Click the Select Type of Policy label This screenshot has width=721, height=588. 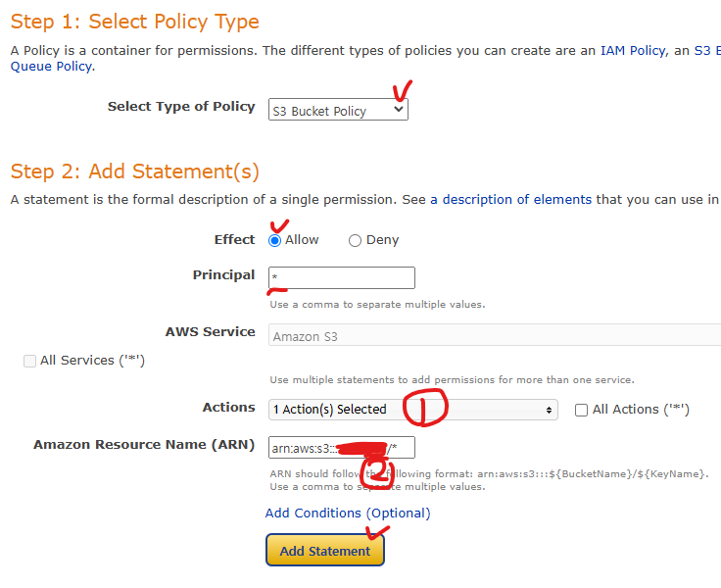(180, 107)
